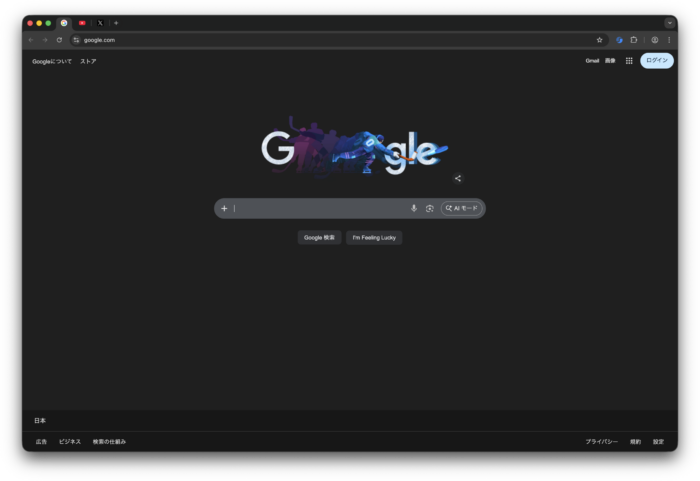Share the Google Doodle
This screenshot has height=481, width=700.
point(458,179)
